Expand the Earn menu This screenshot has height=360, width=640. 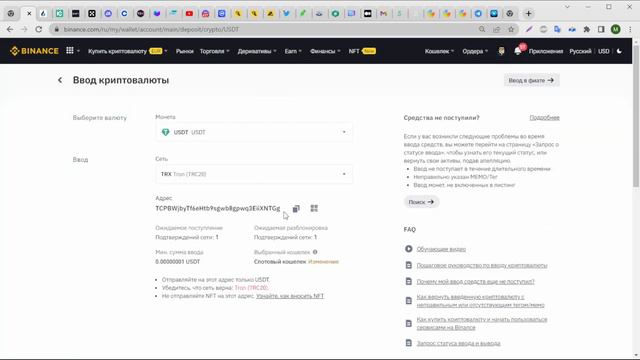tap(293, 51)
